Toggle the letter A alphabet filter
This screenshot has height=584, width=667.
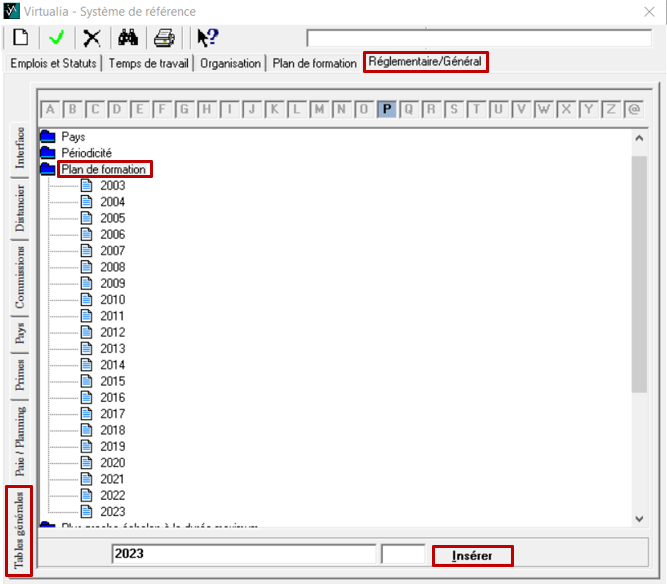pyautogui.click(x=49, y=109)
